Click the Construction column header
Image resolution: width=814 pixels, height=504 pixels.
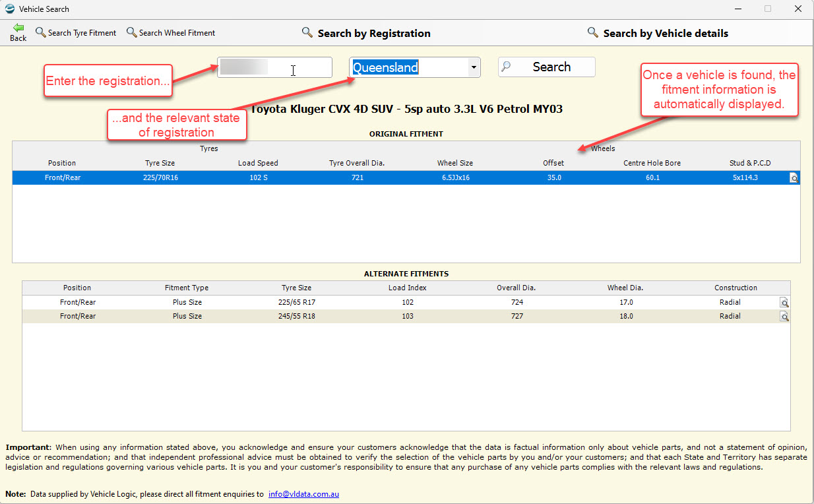(x=736, y=288)
